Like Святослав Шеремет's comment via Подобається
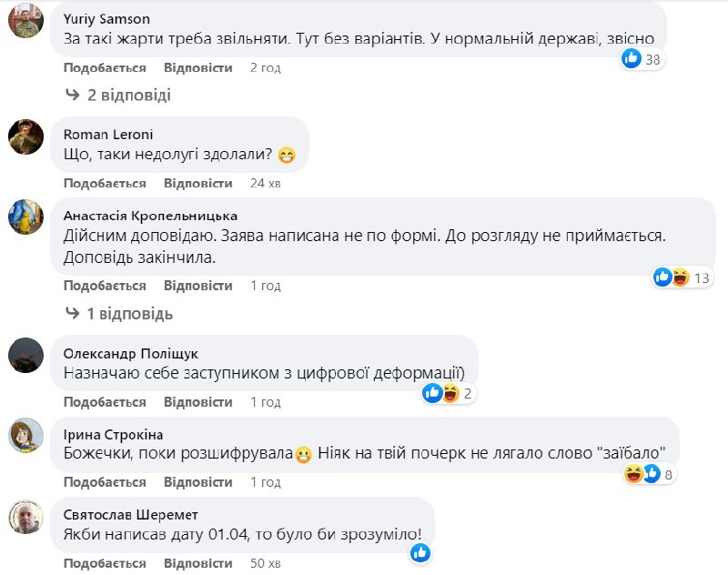 click(x=105, y=563)
